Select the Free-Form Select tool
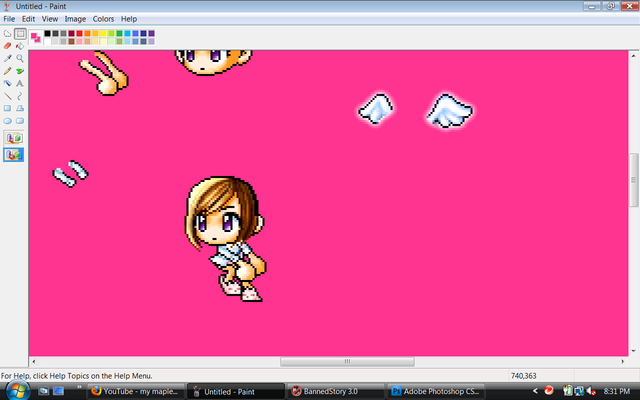This screenshot has width=640, height=400. coord(7,34)
